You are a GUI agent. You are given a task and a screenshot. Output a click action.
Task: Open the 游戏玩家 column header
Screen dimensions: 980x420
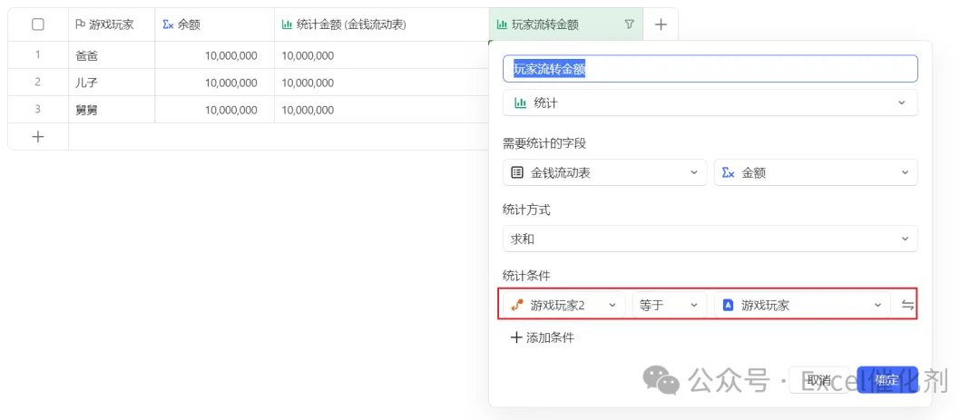[112, 24]
